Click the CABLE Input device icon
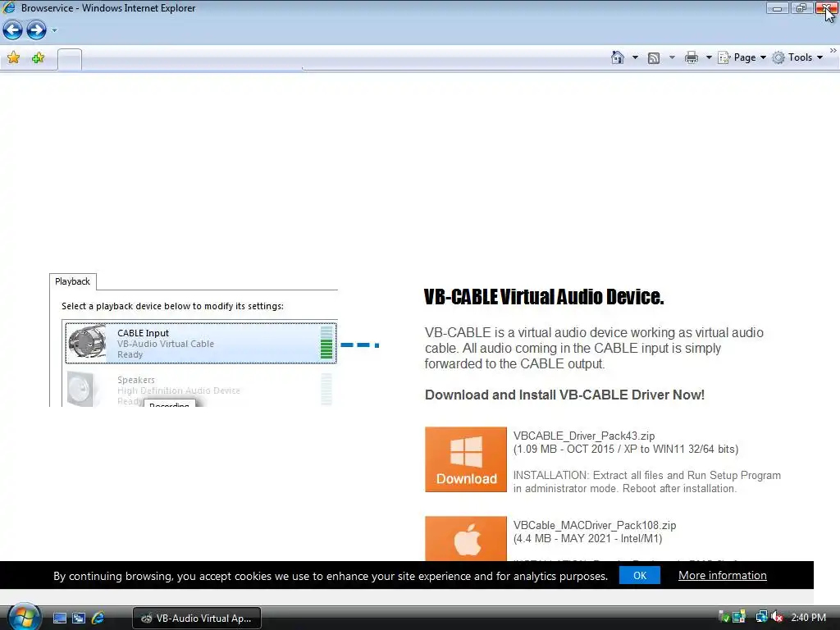The image size is (840, 630). tap(88, 342)
